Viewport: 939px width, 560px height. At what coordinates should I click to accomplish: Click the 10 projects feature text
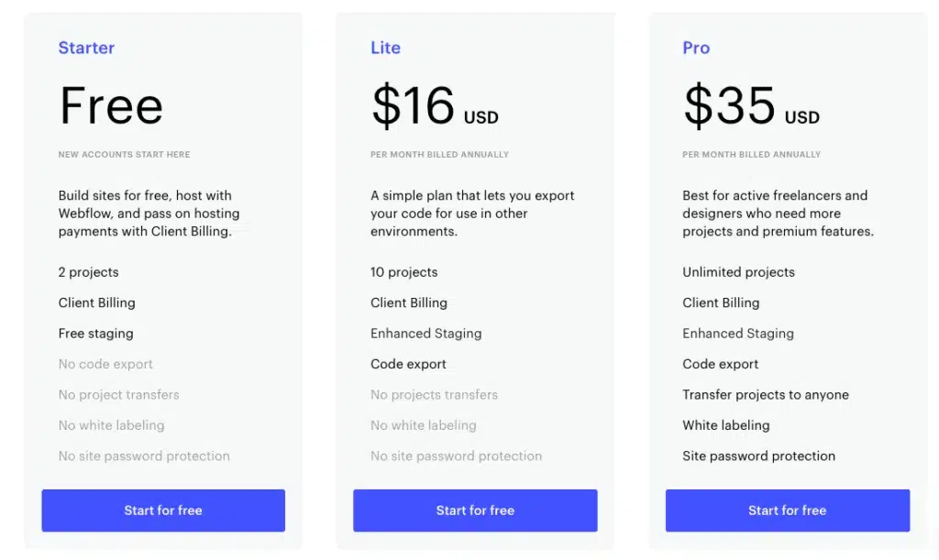coord(403,272)
